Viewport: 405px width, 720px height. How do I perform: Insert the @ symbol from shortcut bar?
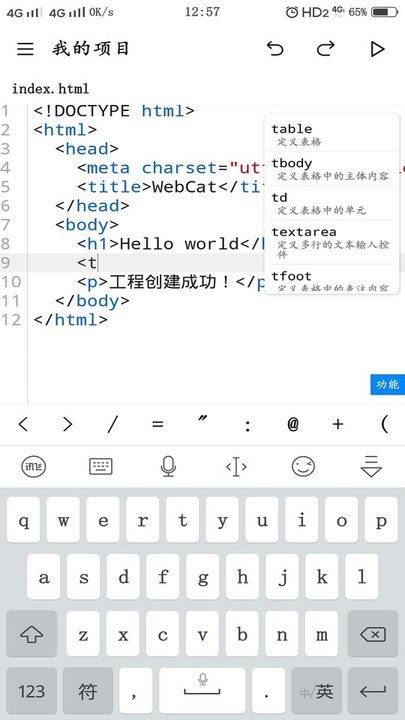point(293,425)
